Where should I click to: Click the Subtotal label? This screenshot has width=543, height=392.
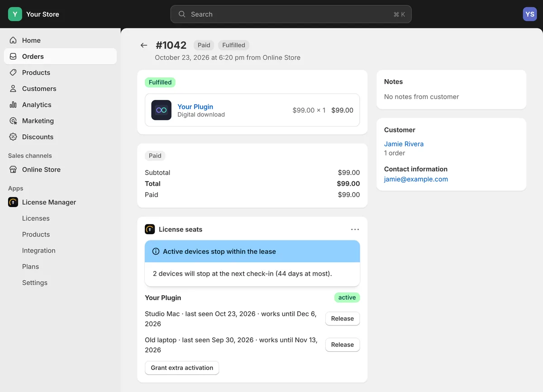tap(157, 173)
